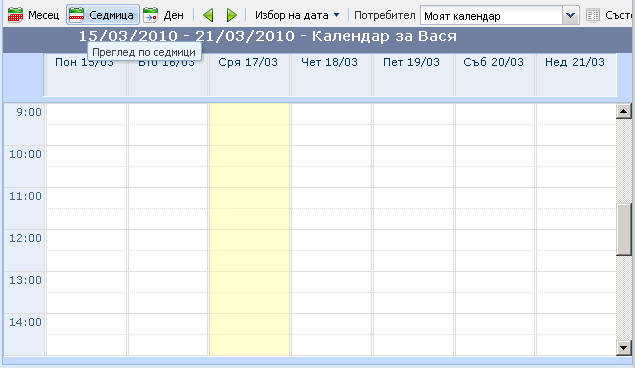This screenshot has width=635, height=368.
Task: Click the 12:00 slot on Съб 20/03
Action: point(495,251)
